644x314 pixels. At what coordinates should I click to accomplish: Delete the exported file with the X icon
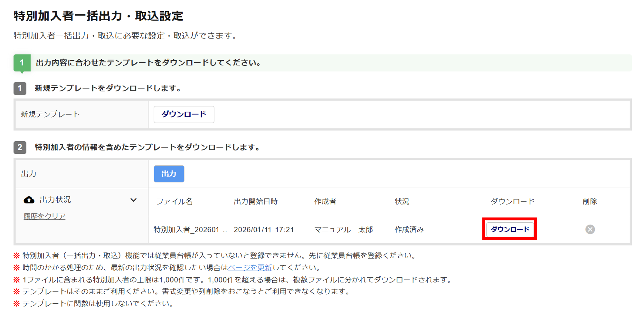(590, 229)
